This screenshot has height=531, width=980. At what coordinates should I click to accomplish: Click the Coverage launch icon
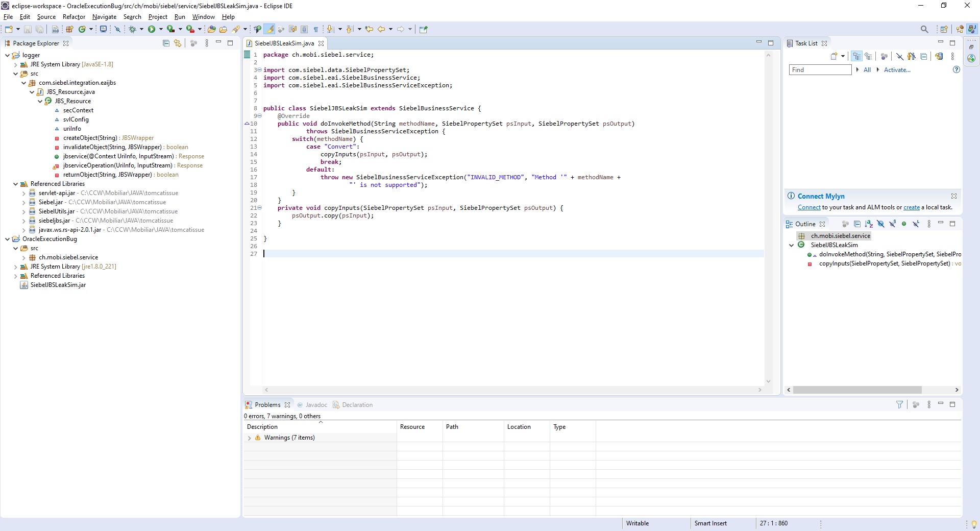(x=170, y=29)
